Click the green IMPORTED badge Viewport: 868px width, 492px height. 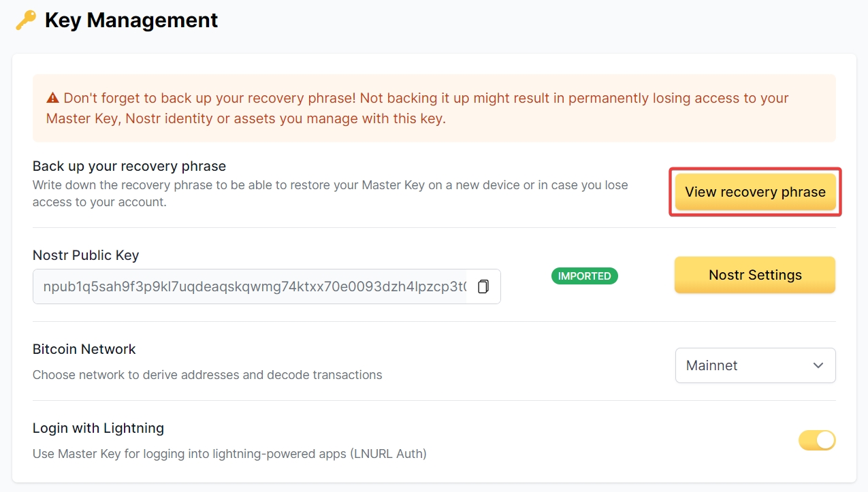tap(584, 276)
